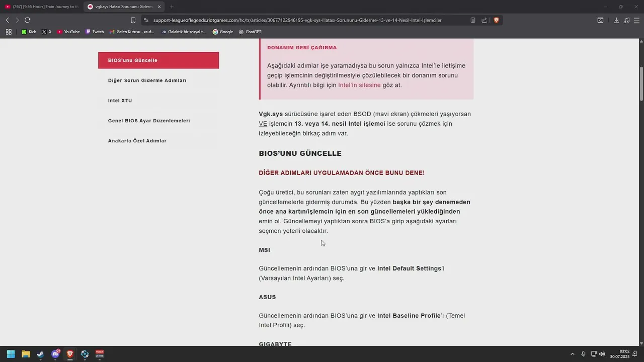This screenshot has width=644, height=362.
Task: Click the page vertical scrollbar thumb
Action: (641, 83)
